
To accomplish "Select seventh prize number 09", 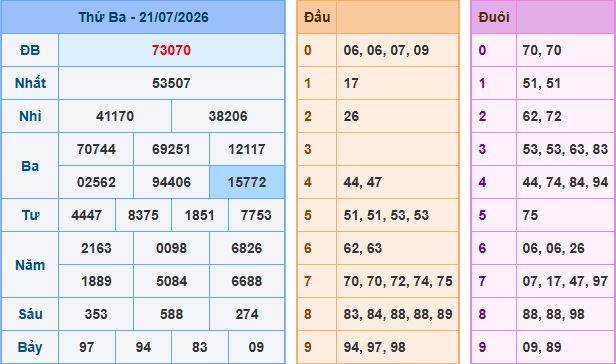I will pos(256,347).
